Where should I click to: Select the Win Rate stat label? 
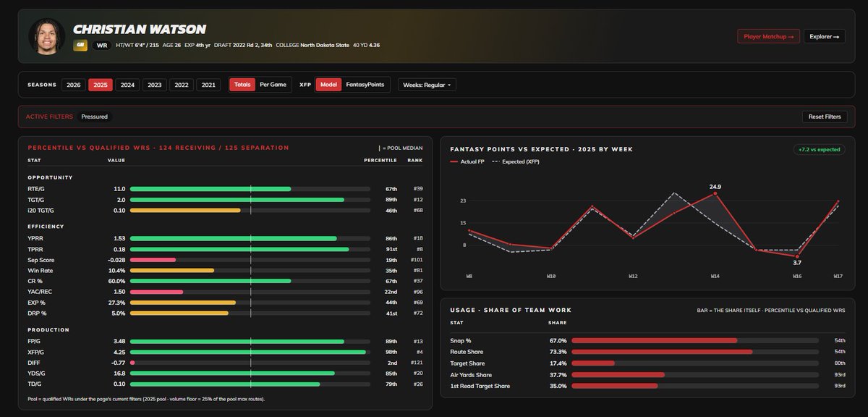pyautogui.click(x=41, y=271)
